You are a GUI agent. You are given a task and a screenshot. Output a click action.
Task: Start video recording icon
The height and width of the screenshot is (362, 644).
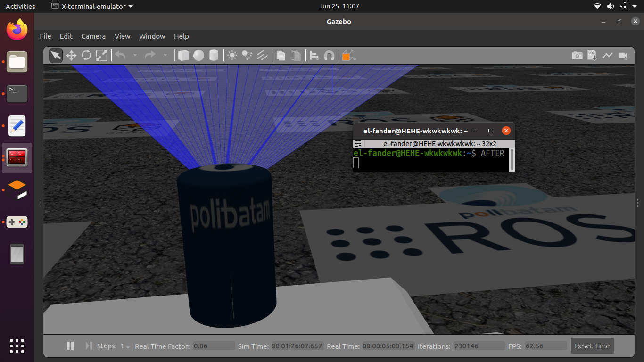pyautogui.click(x=622, y=56)
